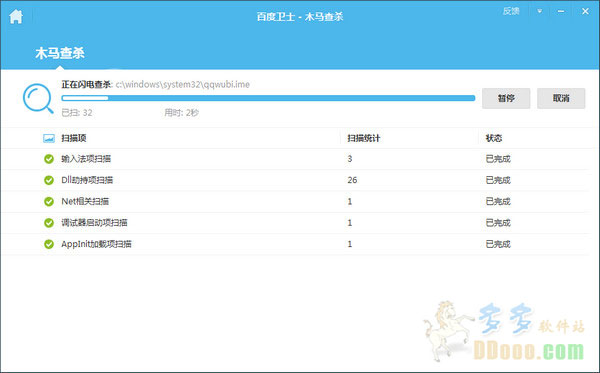Pause the scan with 暂停 button

[506, 98]
